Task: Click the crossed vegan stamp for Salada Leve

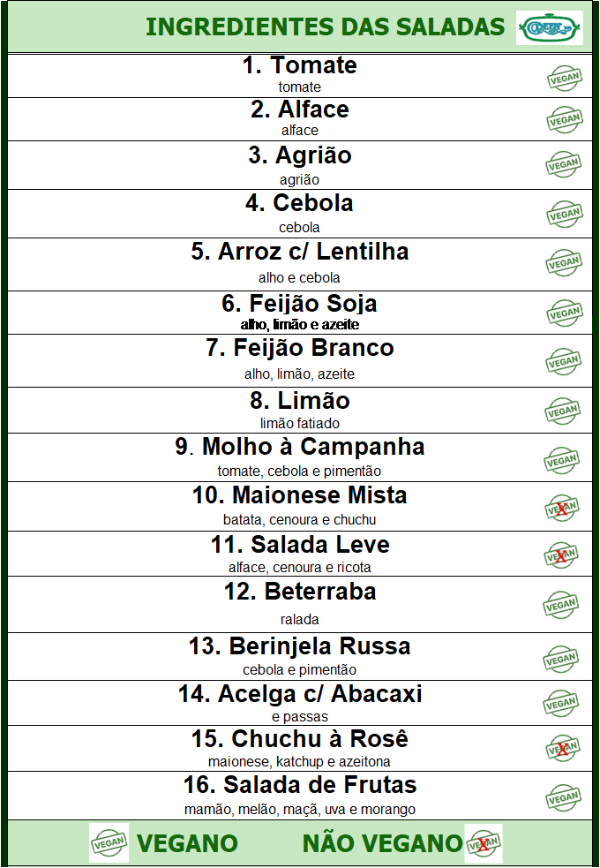Action: coord(561,555)
